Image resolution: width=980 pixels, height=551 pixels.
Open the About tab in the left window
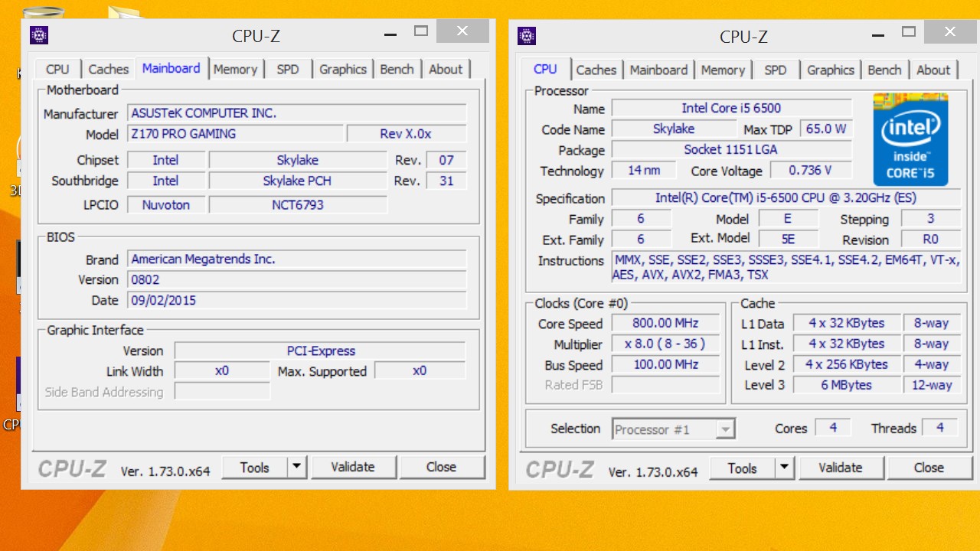click(446, 69)
